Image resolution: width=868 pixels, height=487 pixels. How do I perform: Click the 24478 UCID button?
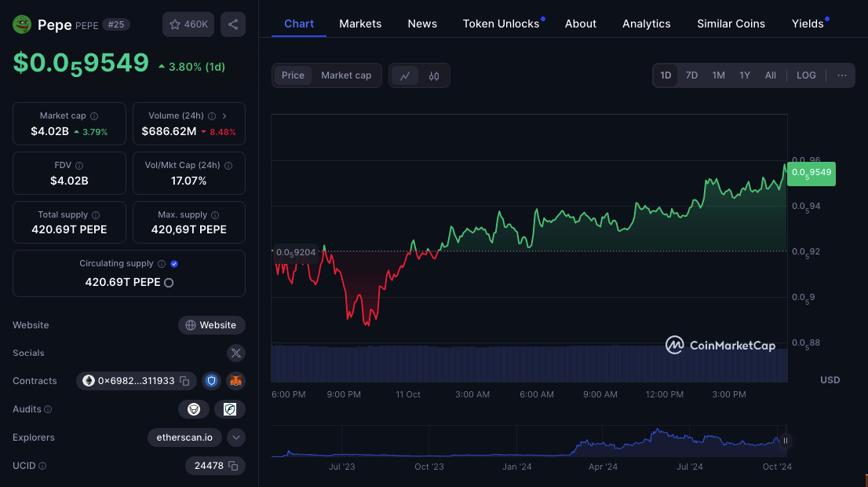coord(215,466)
